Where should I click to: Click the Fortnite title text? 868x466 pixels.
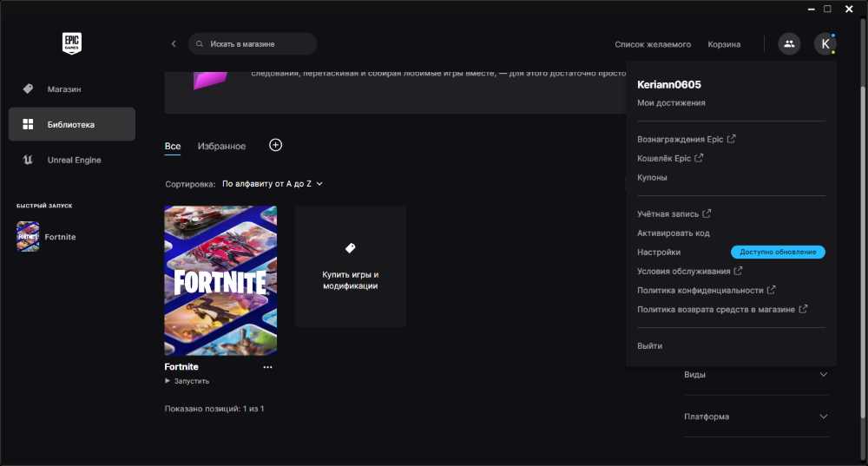[x=181, y=366]
